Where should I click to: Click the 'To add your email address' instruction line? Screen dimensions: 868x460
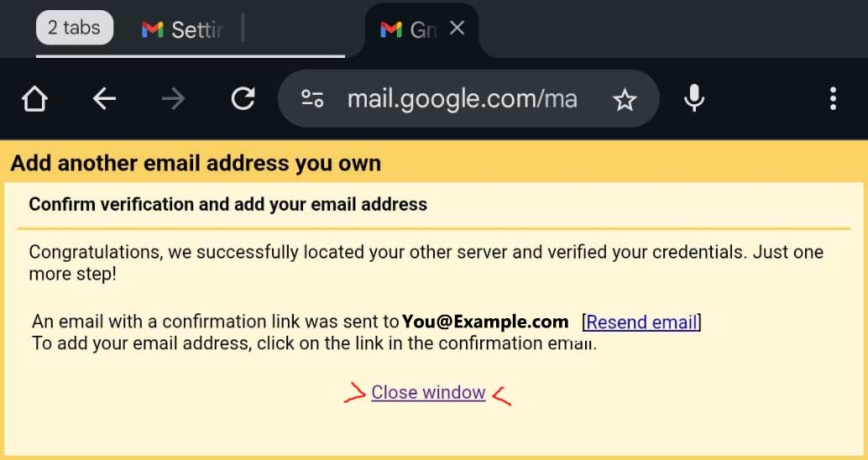point(314,343)
